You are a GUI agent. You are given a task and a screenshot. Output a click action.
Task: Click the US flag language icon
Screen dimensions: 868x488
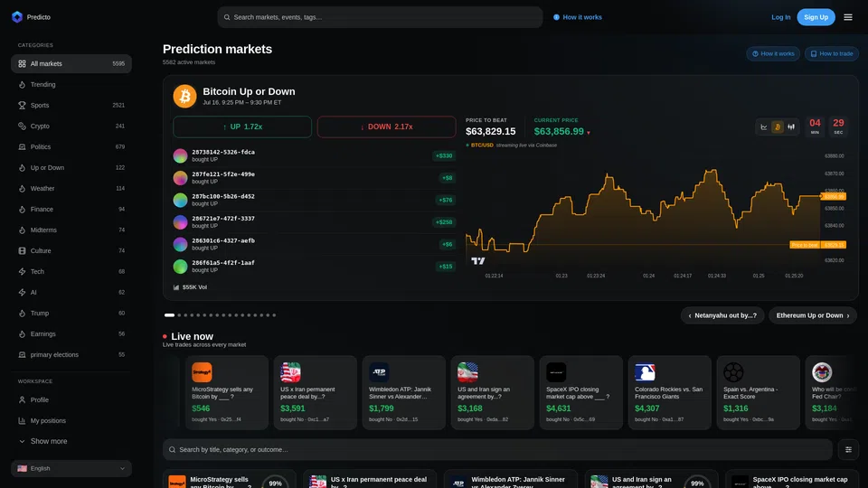[x=22, y=469]
